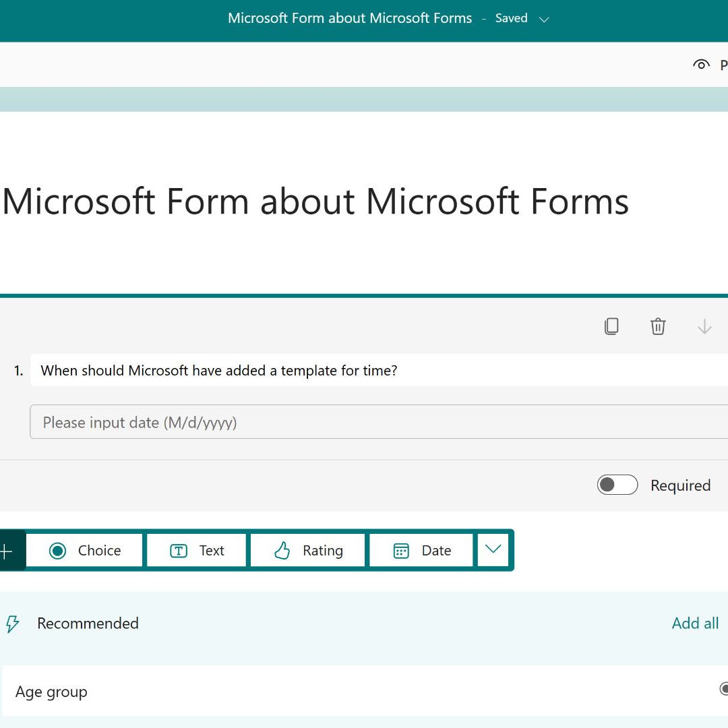Viewport: 728px width, 728px height.
Task: Add a Text question
Action: point(196,550)
